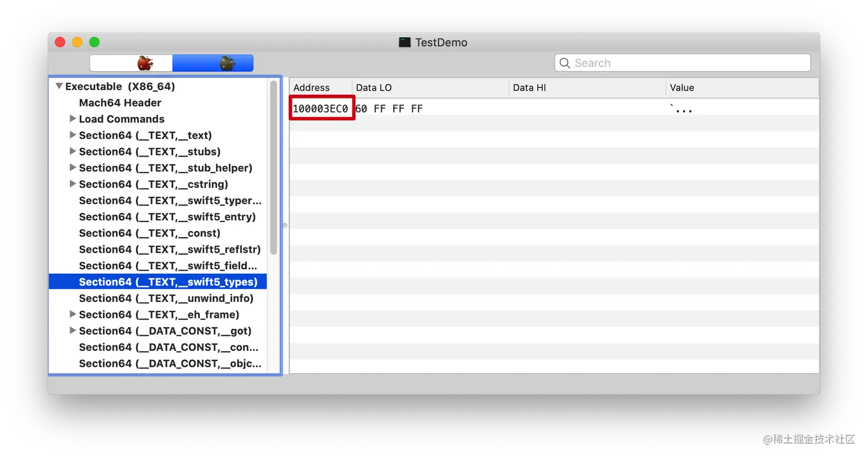Select Section64 (__TEXT,__swift5_field… row
The height and width of the screenshot is (458, 868).
(158, 266)
